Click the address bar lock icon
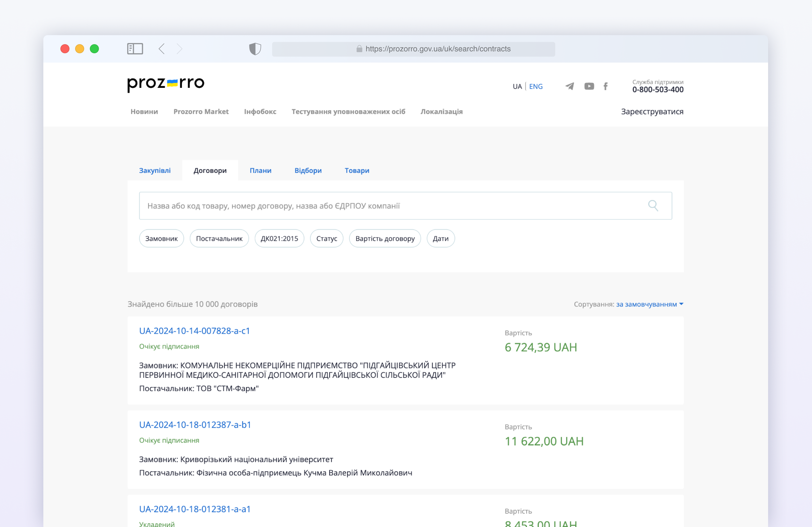 (x=359, y=49)
